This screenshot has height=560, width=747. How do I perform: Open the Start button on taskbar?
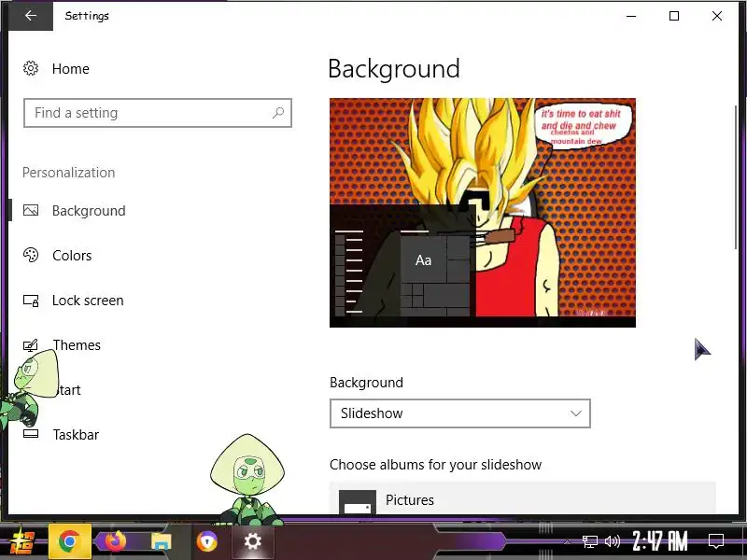(x=22, y=542)
